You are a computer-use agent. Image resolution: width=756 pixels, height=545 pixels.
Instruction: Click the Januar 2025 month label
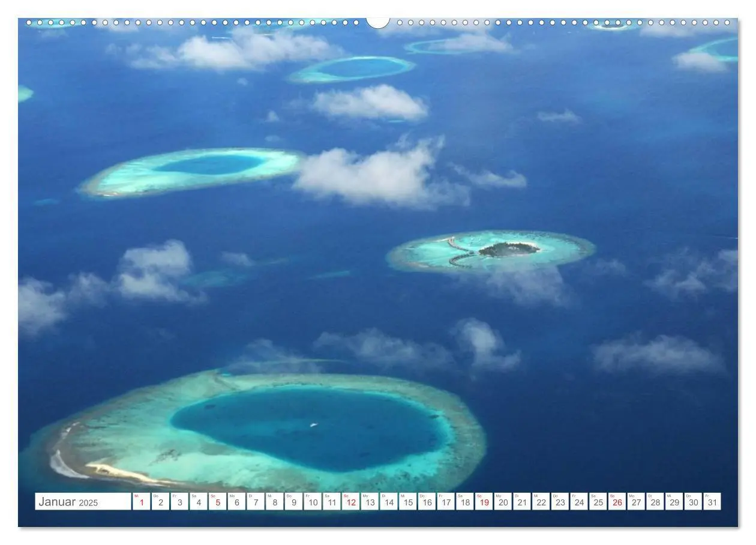[68, 502]
